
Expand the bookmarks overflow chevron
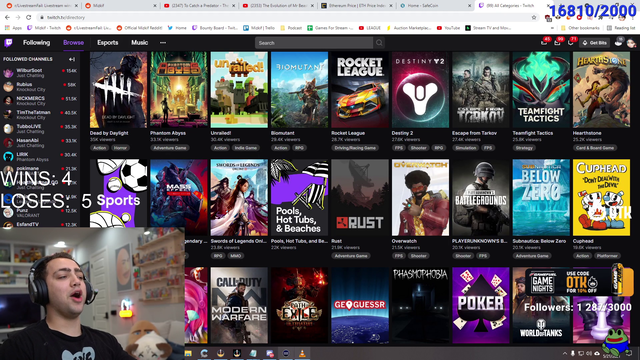tap(552, 28)
